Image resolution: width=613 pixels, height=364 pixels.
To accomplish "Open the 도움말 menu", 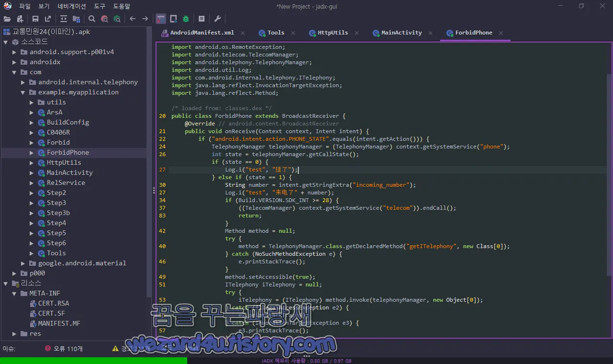I will pos(122,6).
